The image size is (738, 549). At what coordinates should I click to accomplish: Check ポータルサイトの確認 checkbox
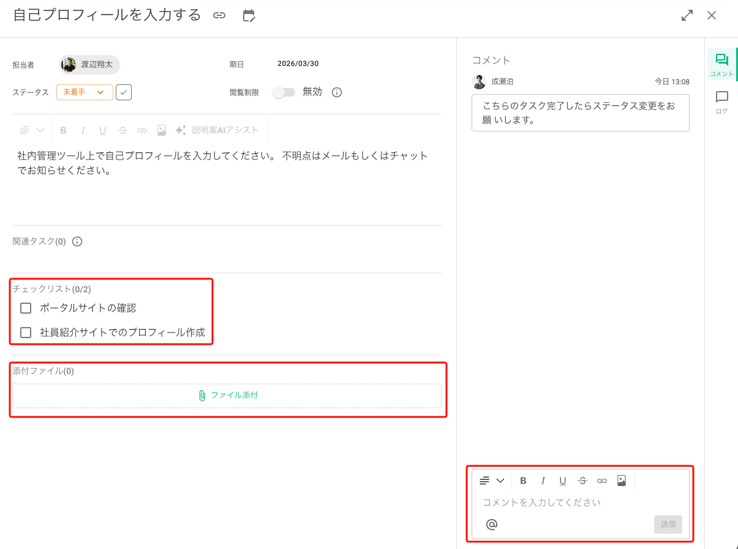[26, 308]
